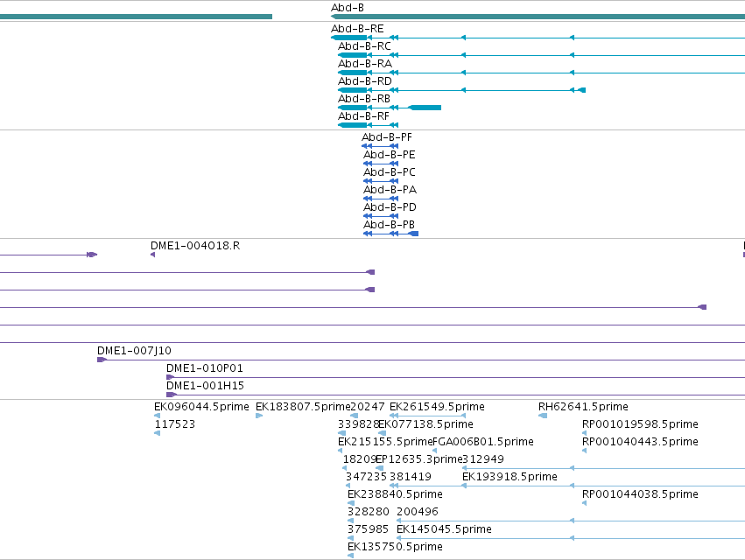Image resolution: width=745 pixels, height=560 pixels.
Task: Select the EK193918.5prime EST label
Action: pyautogui.click(x=510, y=477)
